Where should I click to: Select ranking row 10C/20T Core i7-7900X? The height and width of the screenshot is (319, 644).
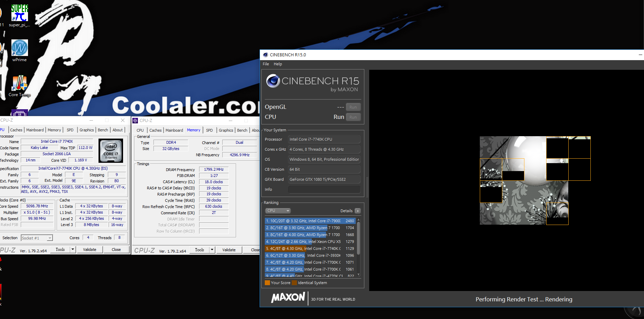click(310, 221)
